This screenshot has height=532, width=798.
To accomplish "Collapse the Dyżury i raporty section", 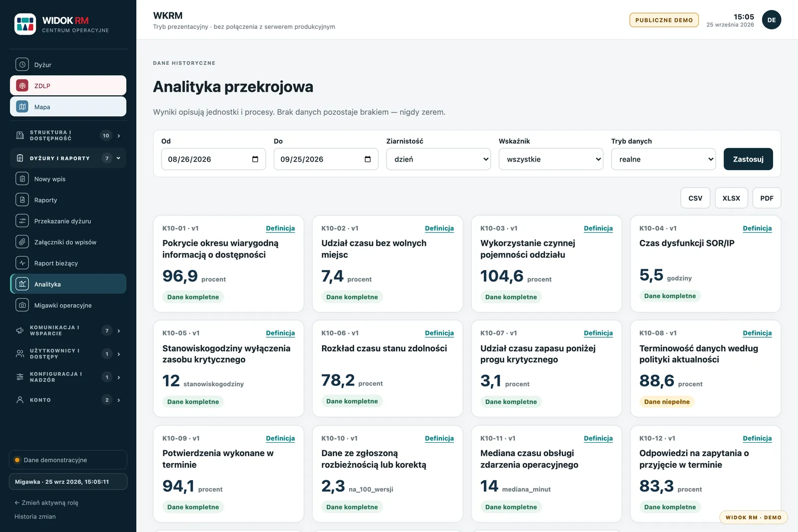I will click(68, 158).
